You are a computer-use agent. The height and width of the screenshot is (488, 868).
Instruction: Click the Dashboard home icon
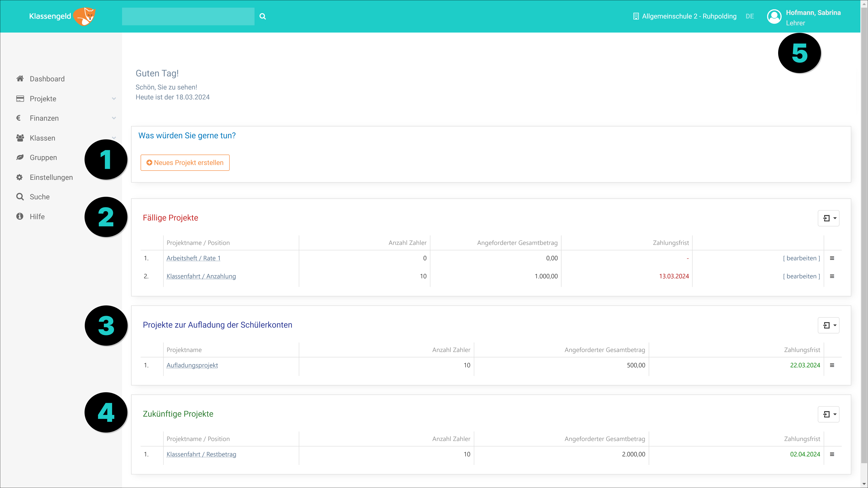[20, 78]
